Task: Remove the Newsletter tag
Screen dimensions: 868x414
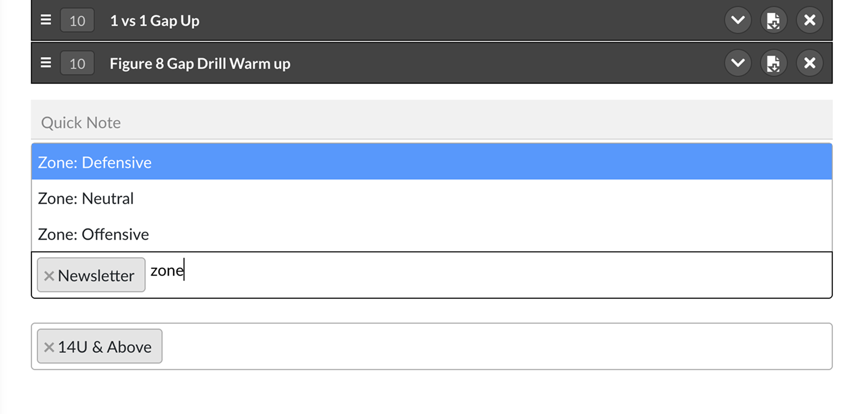Action: pos(49,275)
